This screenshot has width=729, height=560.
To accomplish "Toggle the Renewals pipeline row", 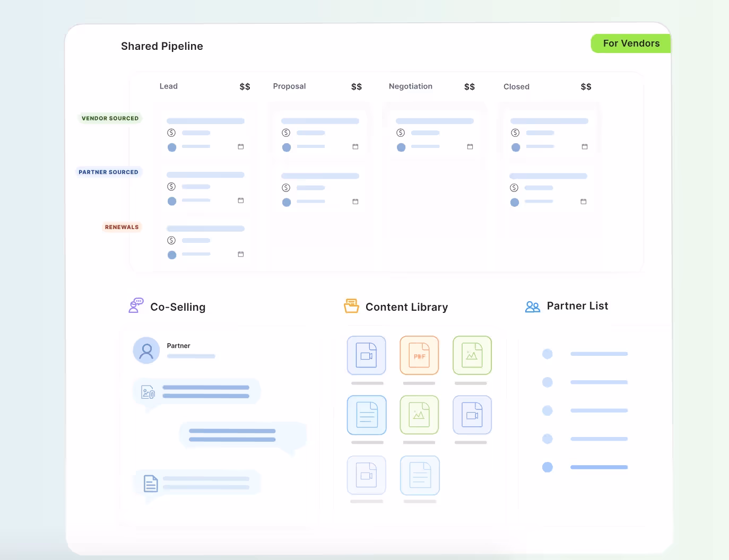I will tap(121, 227).
